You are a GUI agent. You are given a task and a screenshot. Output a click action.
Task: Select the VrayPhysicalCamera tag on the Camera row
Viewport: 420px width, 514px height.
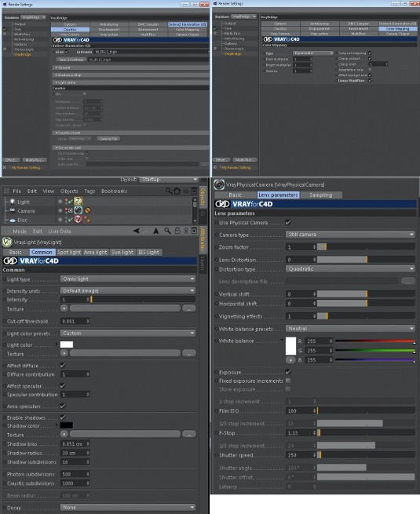(78, 210)
